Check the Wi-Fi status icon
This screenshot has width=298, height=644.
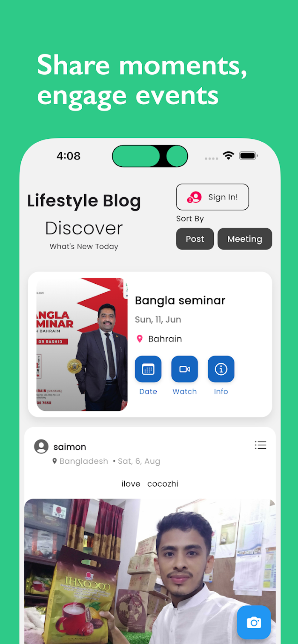click(x=229, y=156)
